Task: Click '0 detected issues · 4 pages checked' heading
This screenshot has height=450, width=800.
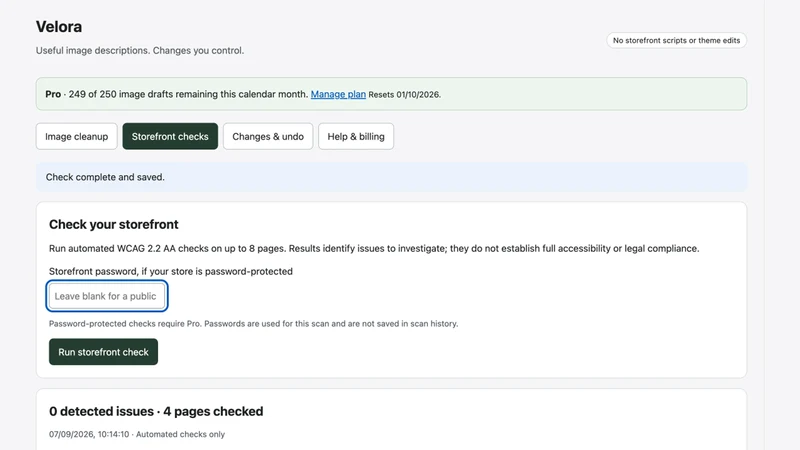Action: pyautogui.click(x=156, y=411)
